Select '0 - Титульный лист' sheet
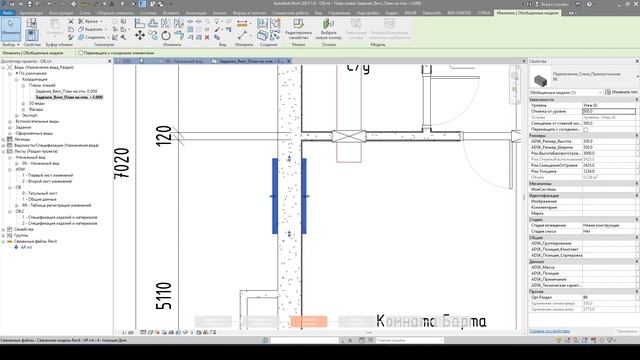Image resolution: width=640 pixels, height=360 pixels. point(40,193)
